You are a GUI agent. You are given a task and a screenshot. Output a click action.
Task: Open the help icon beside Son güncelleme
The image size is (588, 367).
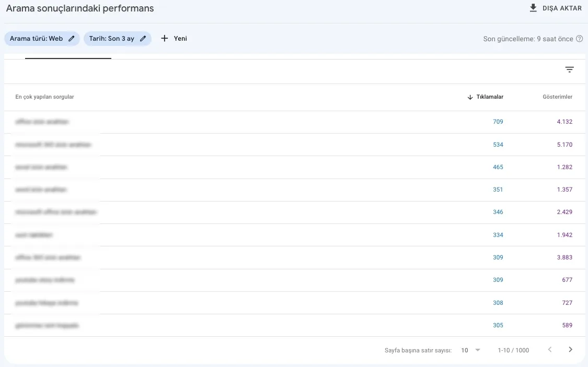pos(579,39)
